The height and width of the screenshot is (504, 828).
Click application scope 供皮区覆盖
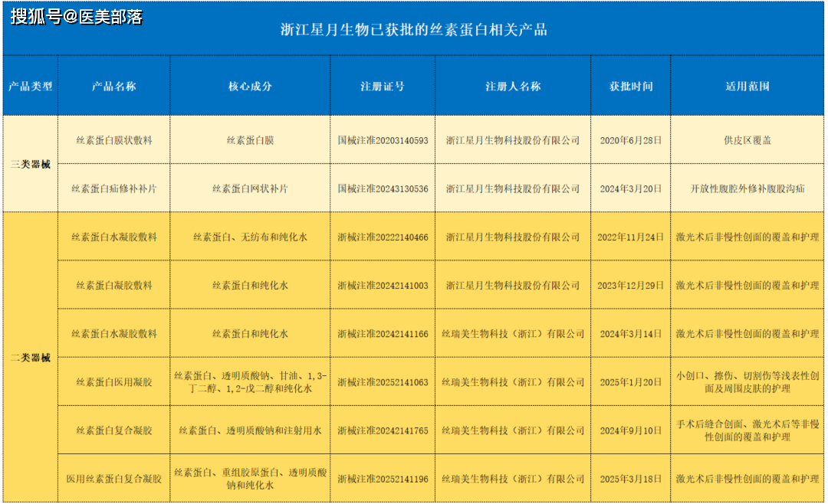pos(747,140)
